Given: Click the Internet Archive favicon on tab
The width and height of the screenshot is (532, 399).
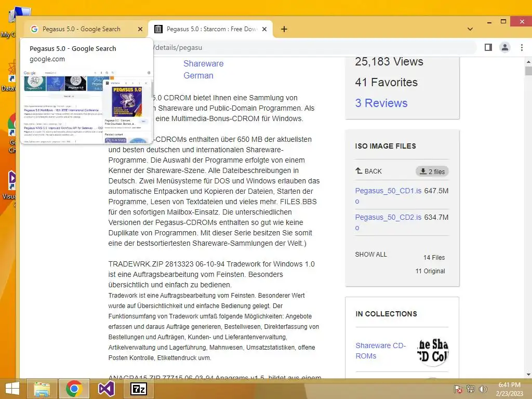Looking at the screenshot, I should (158, 29).
